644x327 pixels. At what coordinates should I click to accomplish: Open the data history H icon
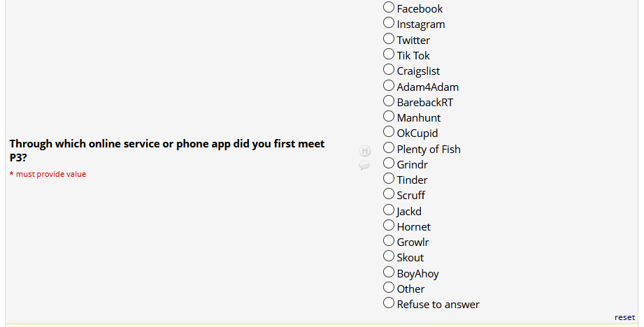tap(364, 151)
